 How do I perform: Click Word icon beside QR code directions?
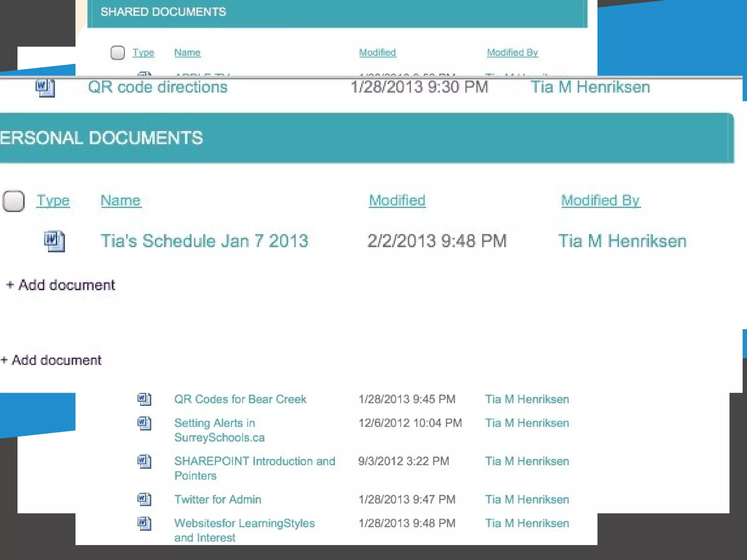click(x=45, y=88)
